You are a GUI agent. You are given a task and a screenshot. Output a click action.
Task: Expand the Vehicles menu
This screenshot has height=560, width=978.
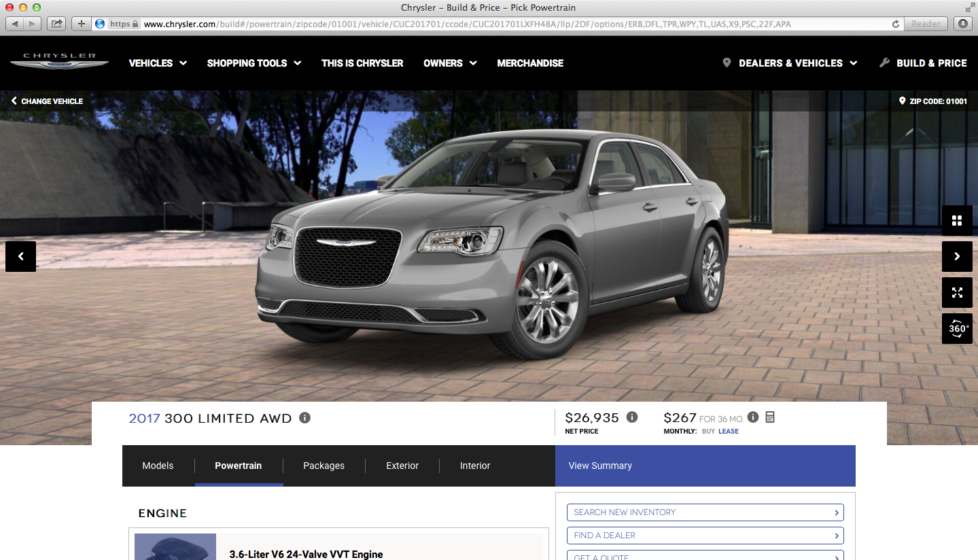tap(158, 63)
